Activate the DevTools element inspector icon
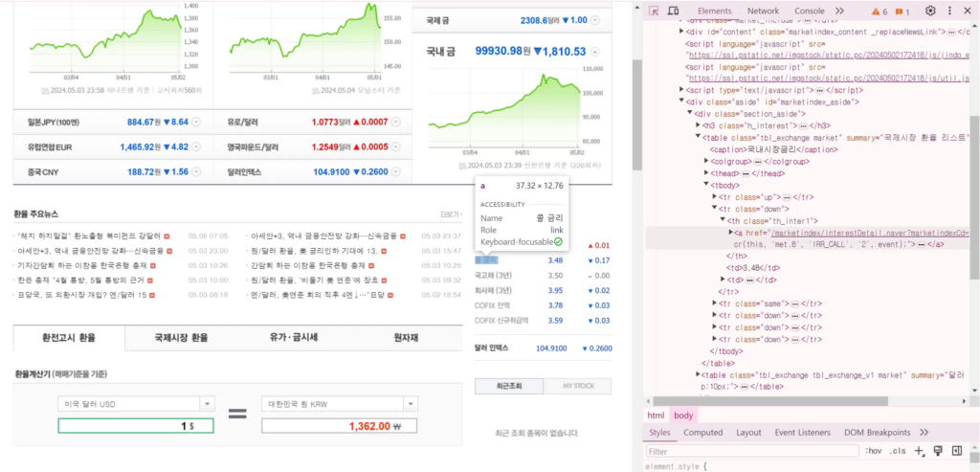 click(x=654, y=11)
